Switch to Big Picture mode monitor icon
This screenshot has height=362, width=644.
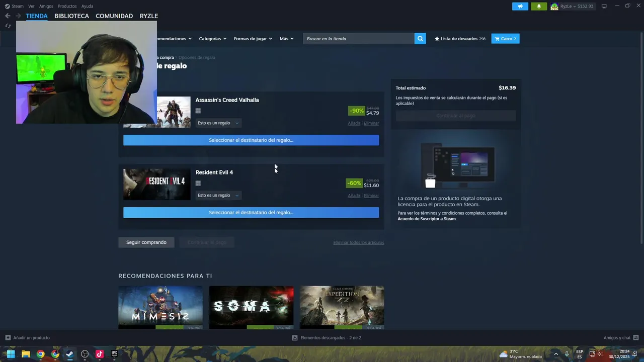tap(604, 6)
